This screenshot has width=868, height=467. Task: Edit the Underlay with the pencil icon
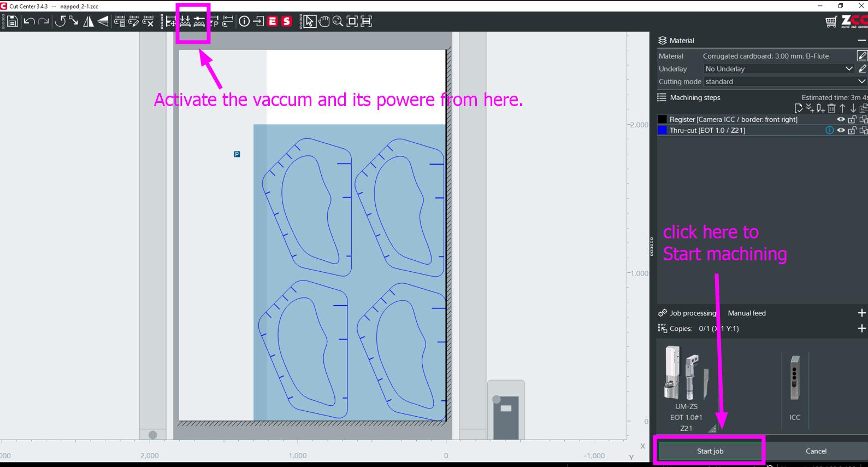point(863,69)
